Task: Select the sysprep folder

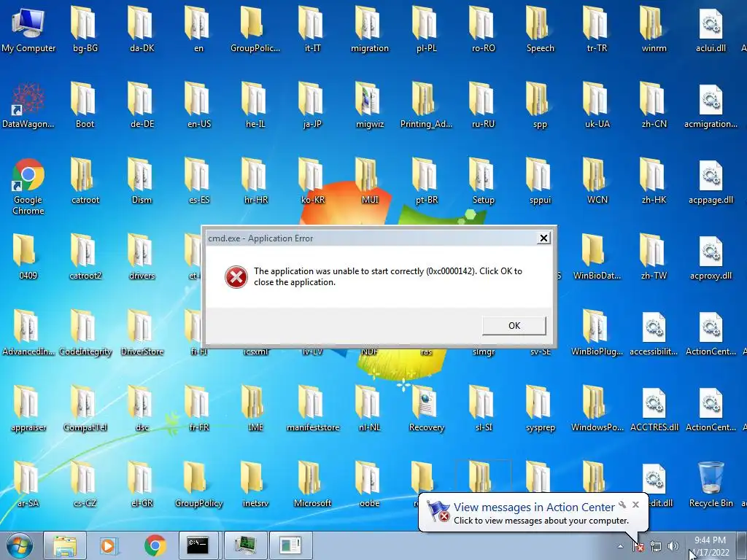Action: coord(541,408)
